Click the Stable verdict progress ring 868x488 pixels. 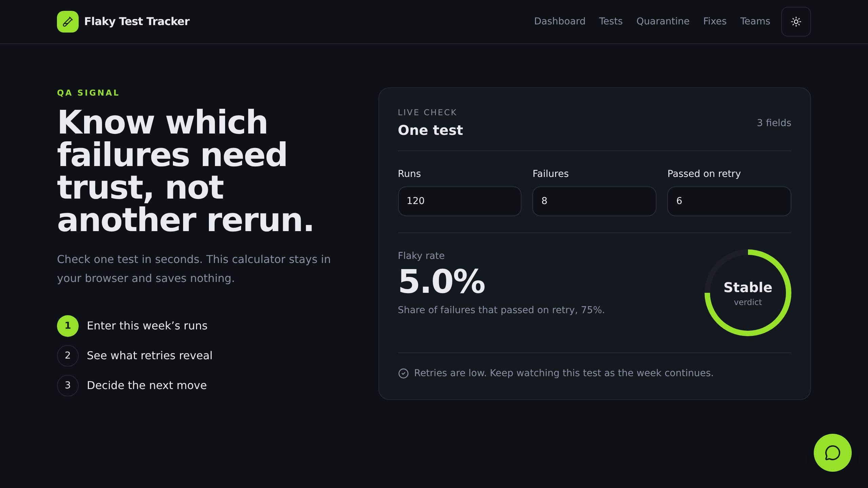pyautogui.click(x=748, y=293)
